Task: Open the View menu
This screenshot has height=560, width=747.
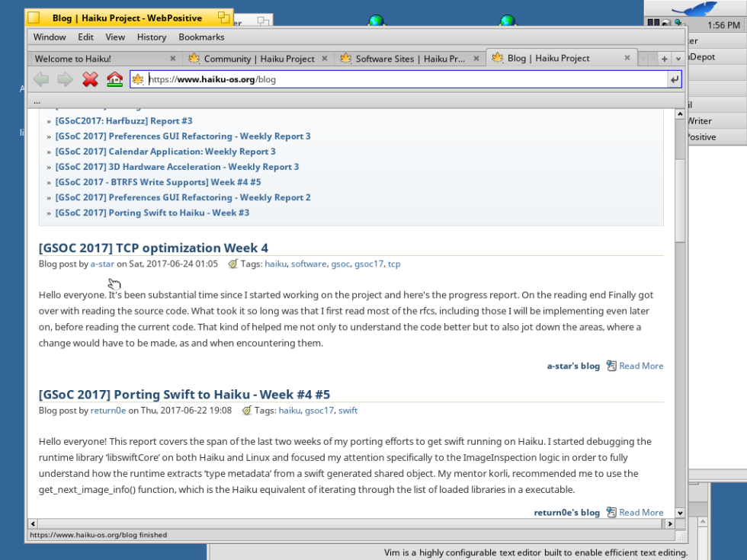Action: tap(115, 37)
